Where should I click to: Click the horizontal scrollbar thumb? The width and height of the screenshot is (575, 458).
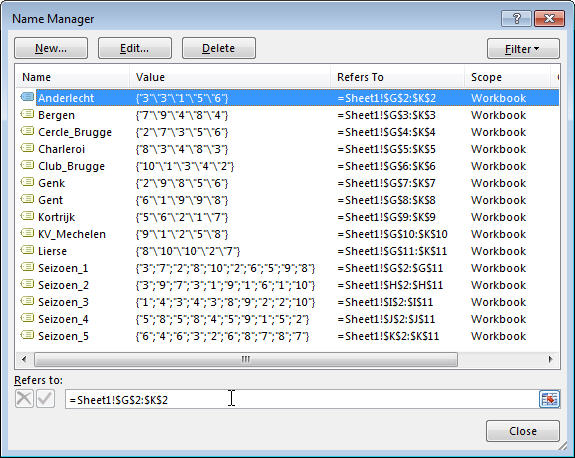click(246, 359)
